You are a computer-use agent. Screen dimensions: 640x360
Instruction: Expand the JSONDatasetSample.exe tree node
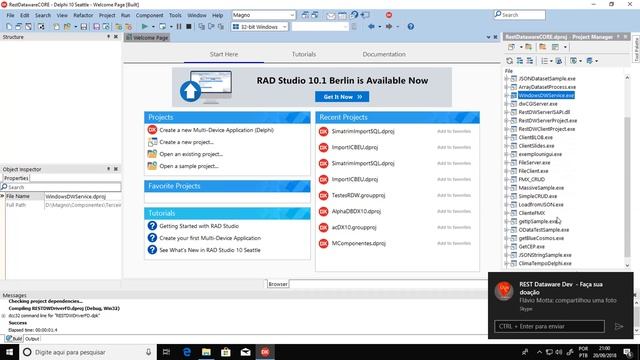(x=507, y=78)
